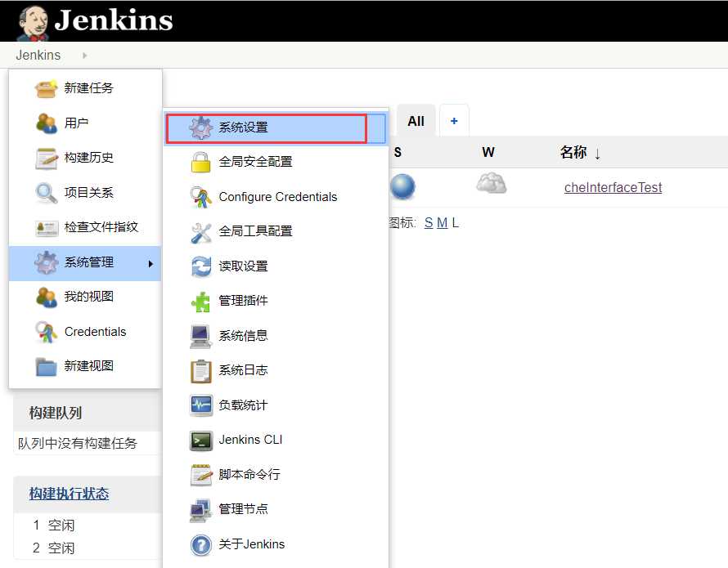Click the 系统设置 gear icon
The height and width of the screenshot is (568, 728).
(x=200, y=127)
